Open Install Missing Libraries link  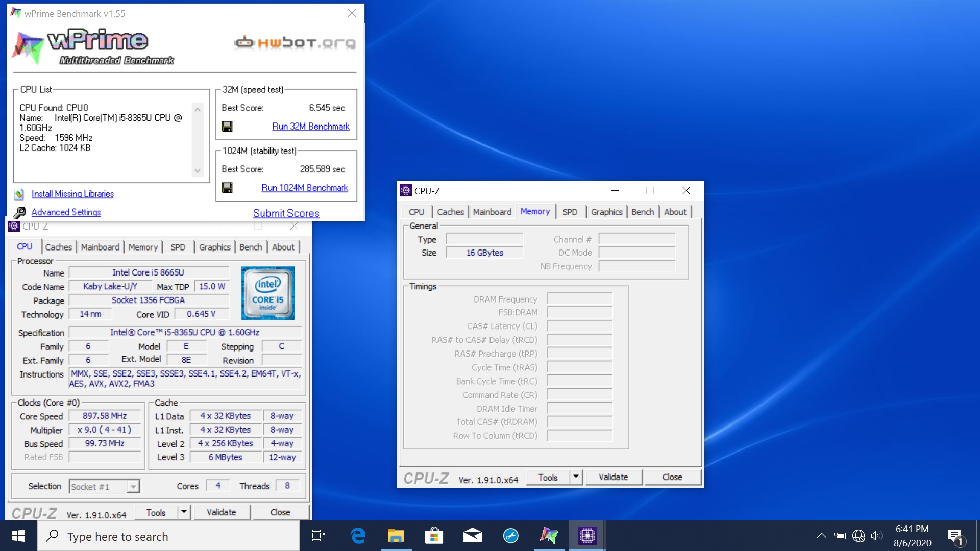(72, 194)
